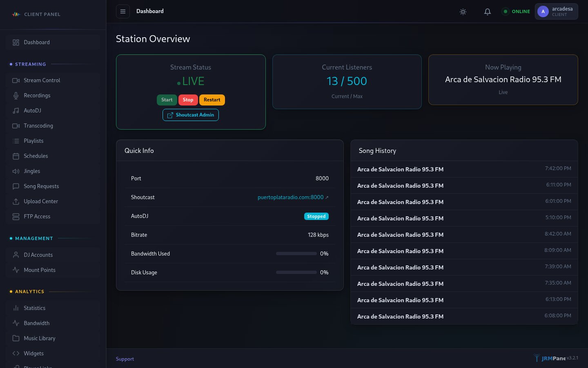Image resolution: width=588 pixels, height=368 pixels.
Task: Open DJ Accounts under Management
Action: point(38,255)
